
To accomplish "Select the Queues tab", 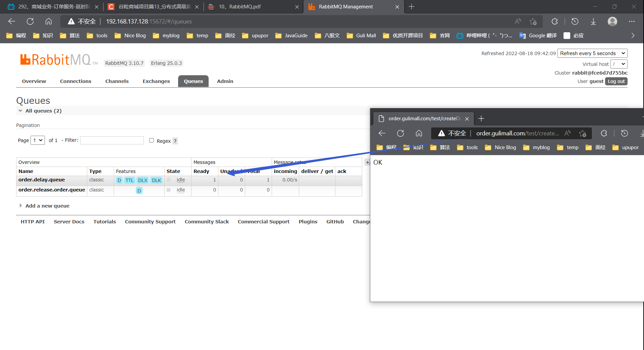I will [x=193, y=81].
